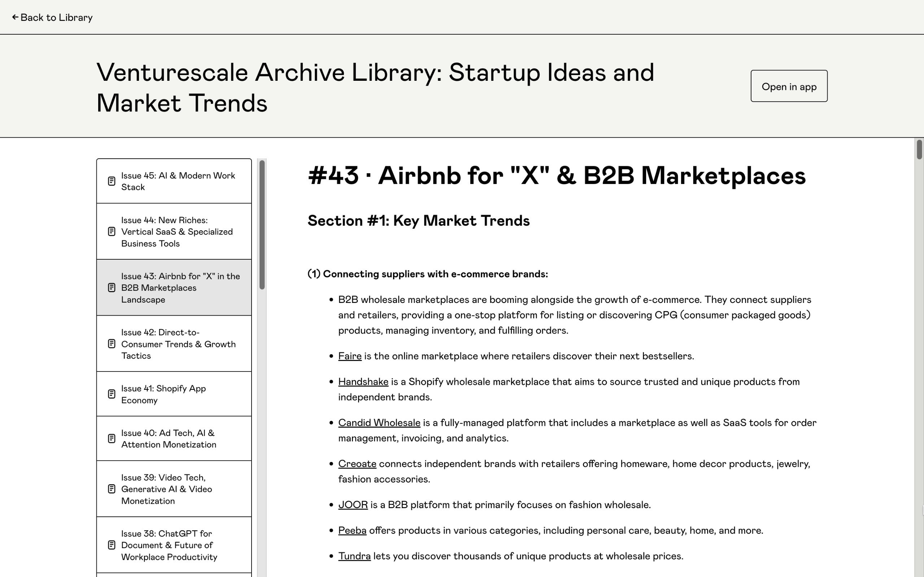Click document icon beside Issue 43
This screenshot has height=577, width=924.
pos(112,288)
